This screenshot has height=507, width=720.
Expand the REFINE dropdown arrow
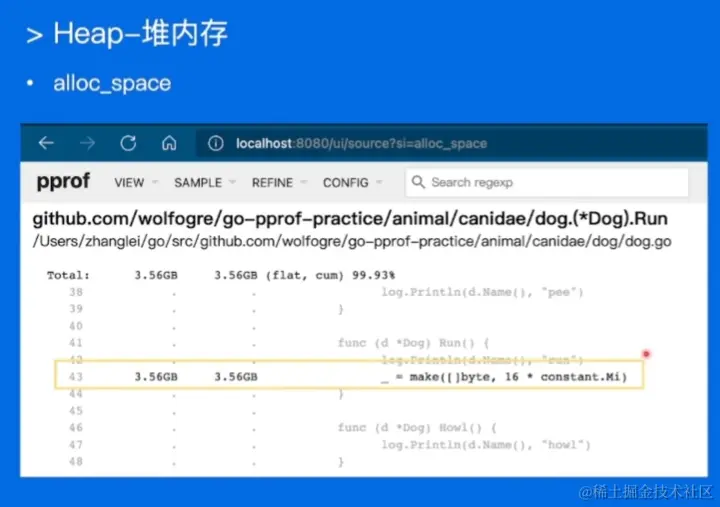(x=304, y=182)
